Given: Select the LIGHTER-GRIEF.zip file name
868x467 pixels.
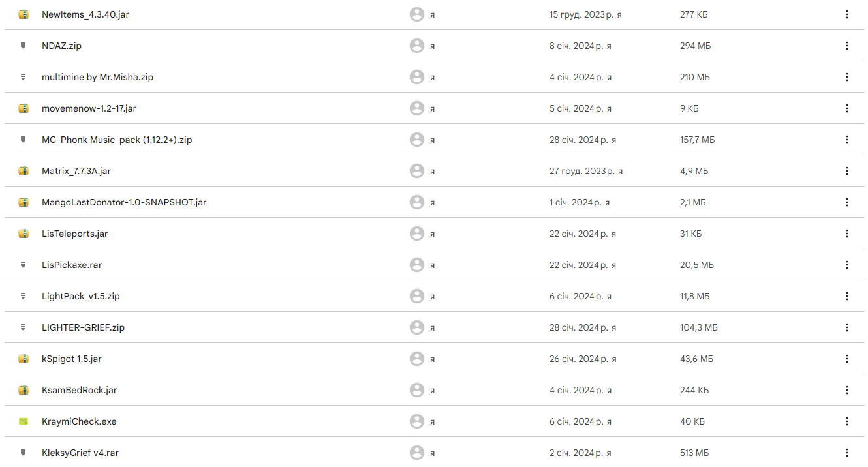Looking at the screenshot, I should point(83,327).
